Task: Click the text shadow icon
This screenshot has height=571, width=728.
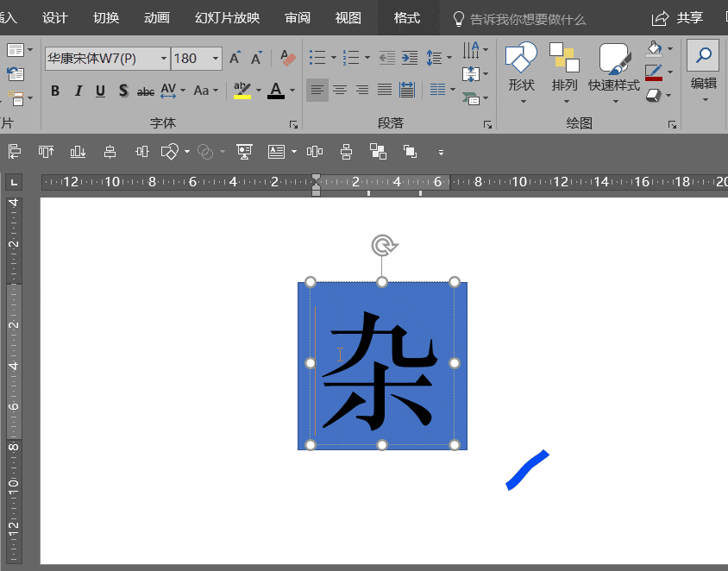Action: point(123,91)
